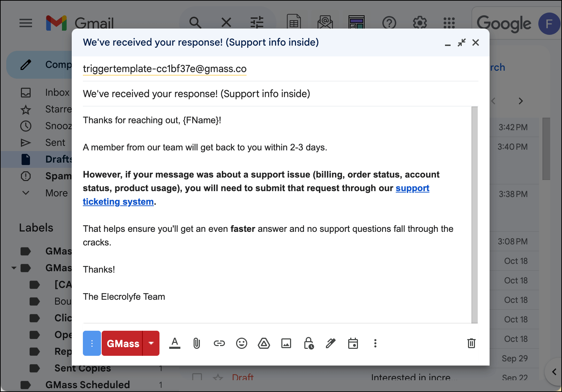Close the compose window
The width and height of the screenshot is (562, 392).
pyautogui.click(x=476, y=42)
